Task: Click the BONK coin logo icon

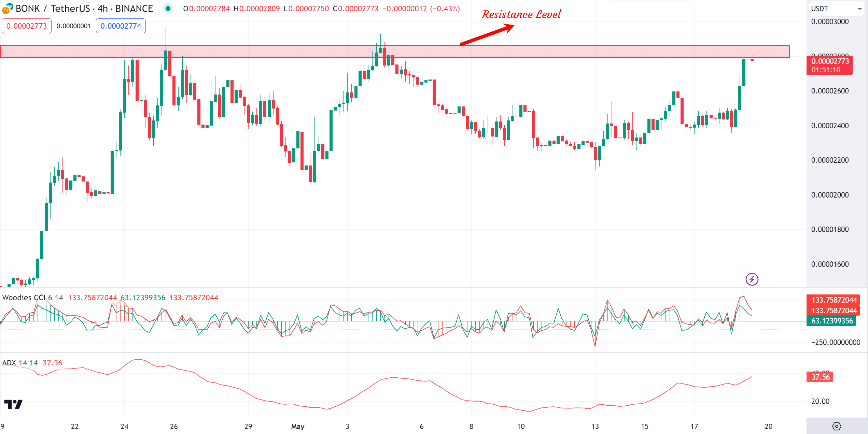Action: (x=7, y=8)
